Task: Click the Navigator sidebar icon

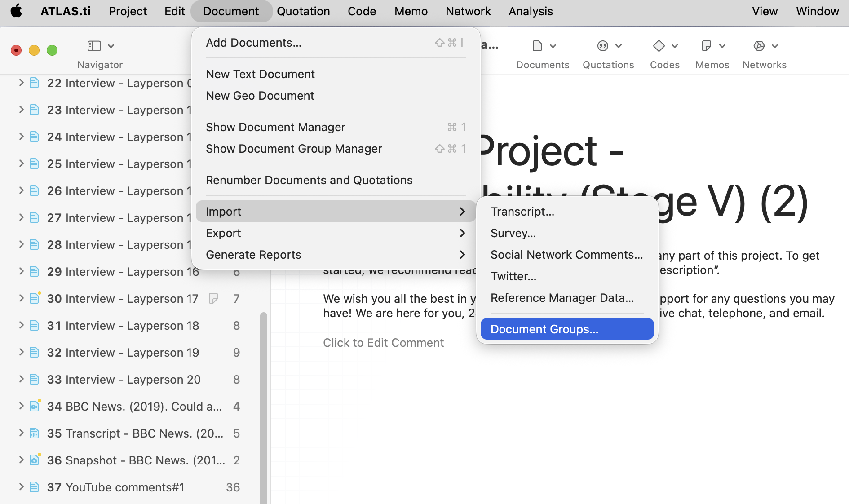Action: click(94, 46)
